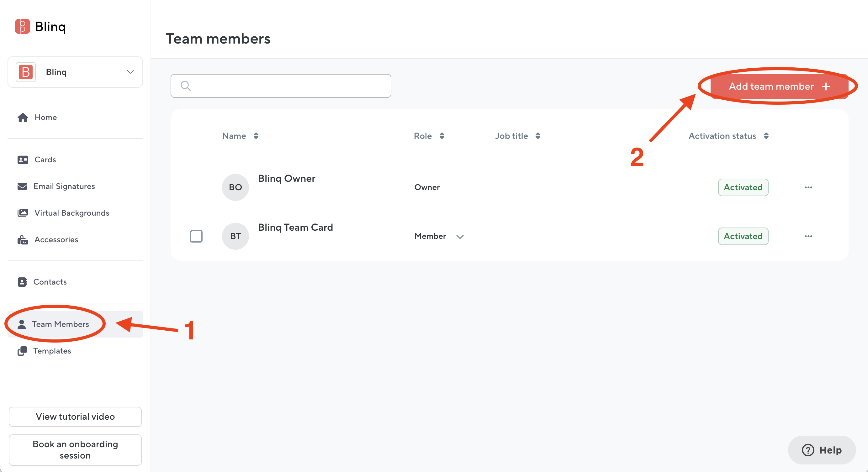Open Virtual Backgrounds page
The height and width of the screenshot is (472, 868).
click(75, 213)
